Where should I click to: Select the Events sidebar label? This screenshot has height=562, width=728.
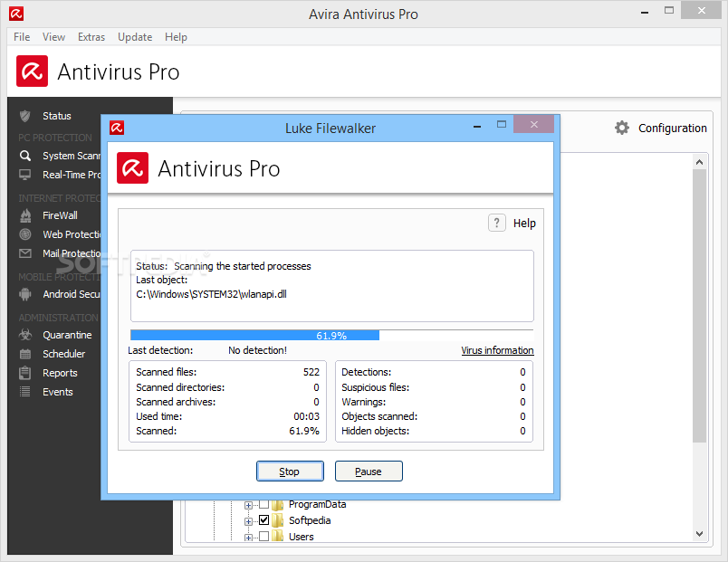click(58, 392)
